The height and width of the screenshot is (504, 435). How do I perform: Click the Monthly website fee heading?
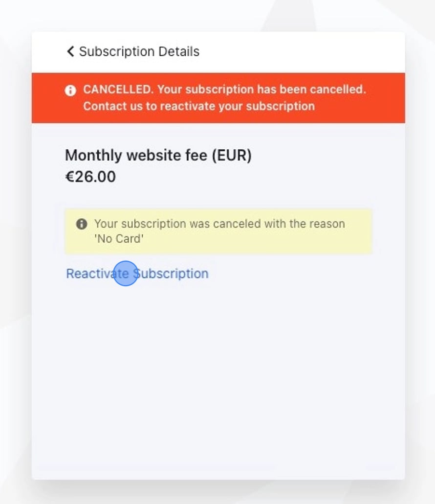(158, 155)
